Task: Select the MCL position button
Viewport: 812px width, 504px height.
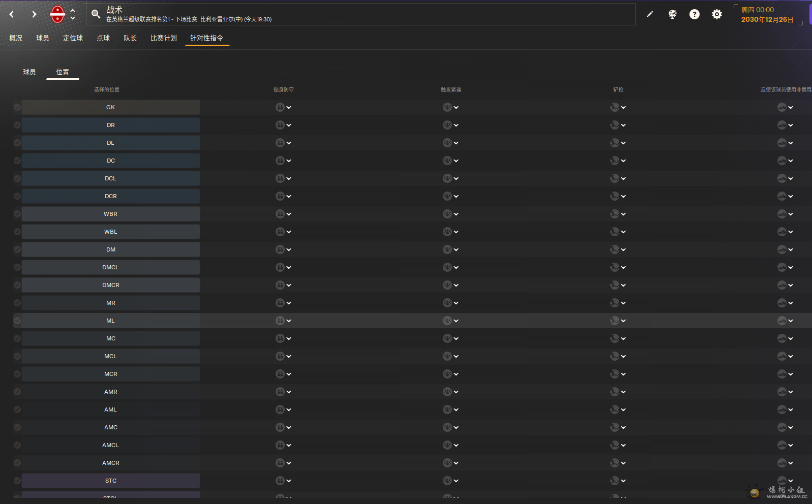Action: 111,356
